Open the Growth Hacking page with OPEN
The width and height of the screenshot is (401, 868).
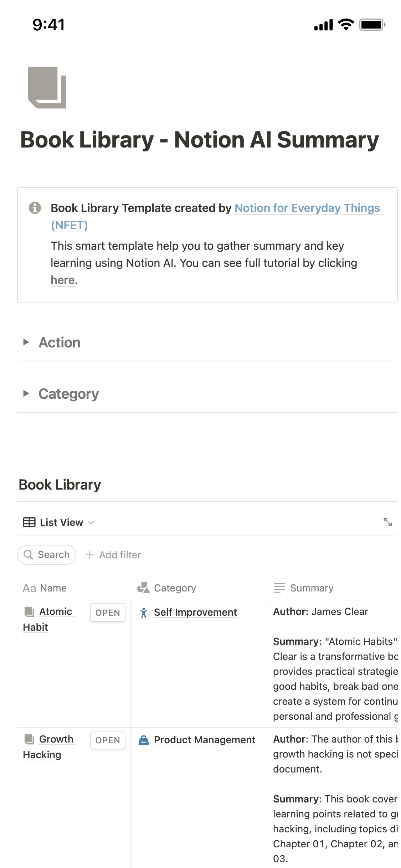tap(108, 740)
